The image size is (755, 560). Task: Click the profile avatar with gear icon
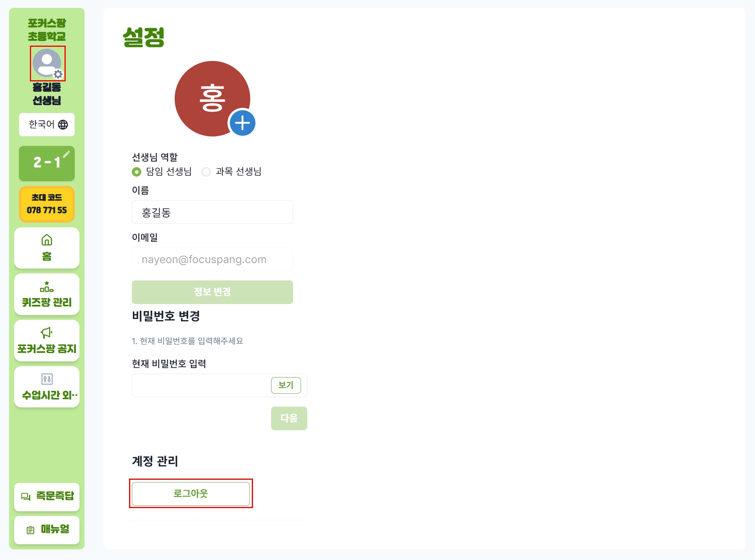[48, 63]
